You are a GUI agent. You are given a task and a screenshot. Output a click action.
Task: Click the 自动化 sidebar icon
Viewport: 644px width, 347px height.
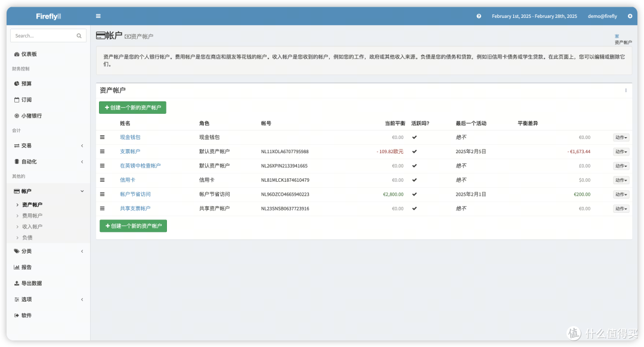17,162
